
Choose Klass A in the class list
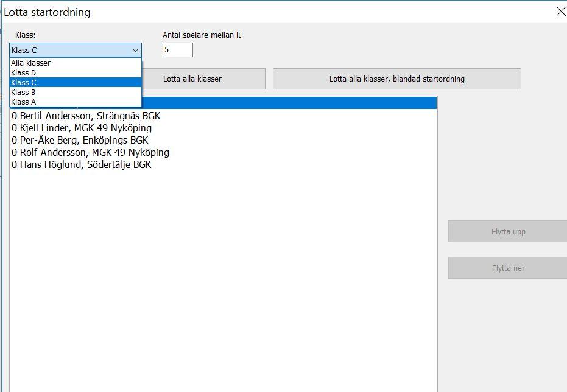(76, 102)
